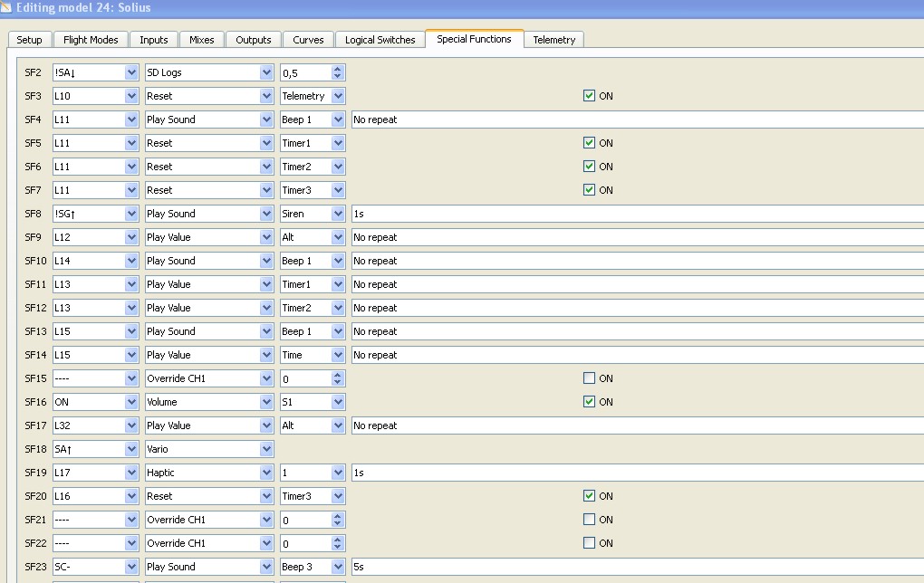Open SF9 parameter dropdown showing Alt

(x=338, y=237)
